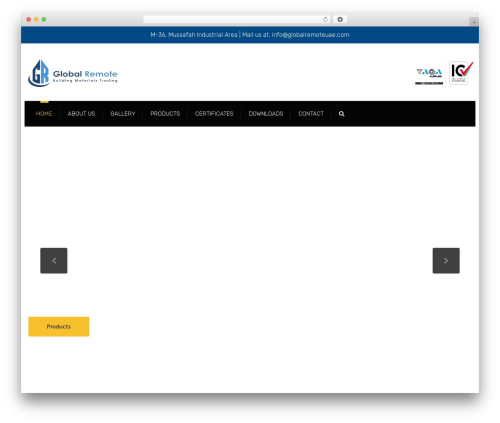Image resolution: width=500 pixels, height=423 pixels.
Task: Click the Mussafah Industrial Area address text
Action: tap(194, 35)
